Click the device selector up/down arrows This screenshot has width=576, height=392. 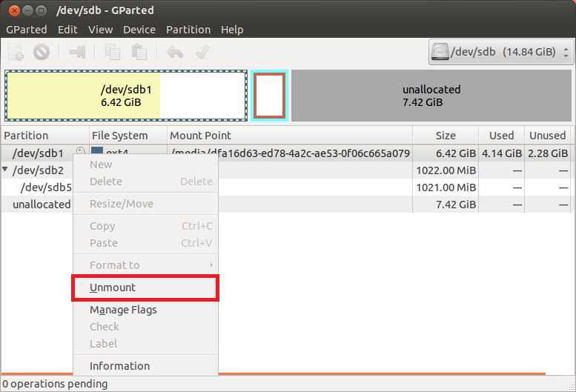(566, 52)
